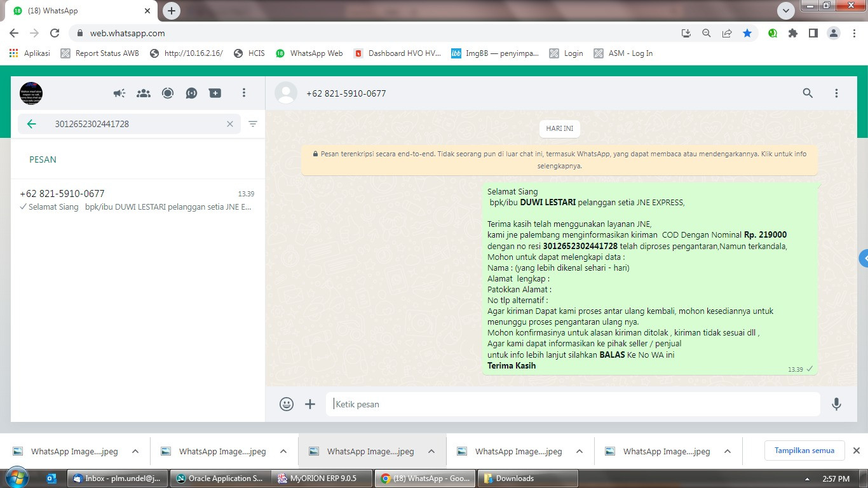Start new chat with plus bubble icon
The height and width of the screenshot is (488, 868).
(x=215, y=93)
